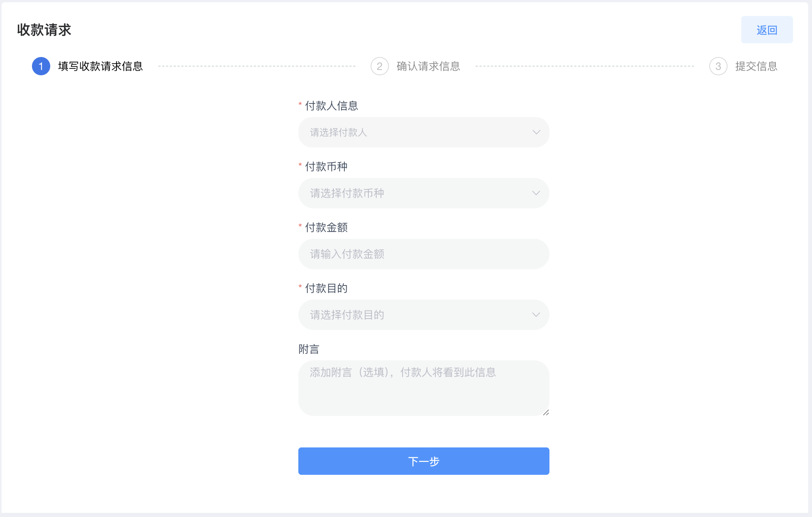
Task: Click the 返回 button
Action: tap(767, 30)
